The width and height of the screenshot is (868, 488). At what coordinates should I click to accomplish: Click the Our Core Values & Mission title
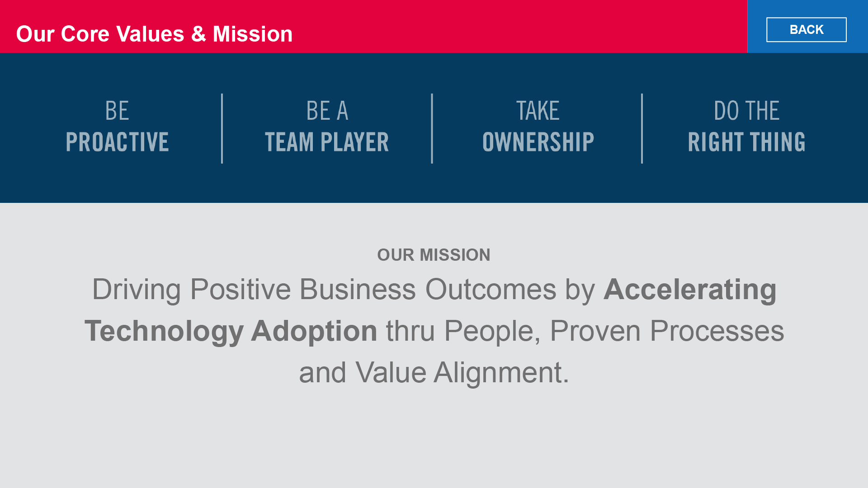(154, 34)
